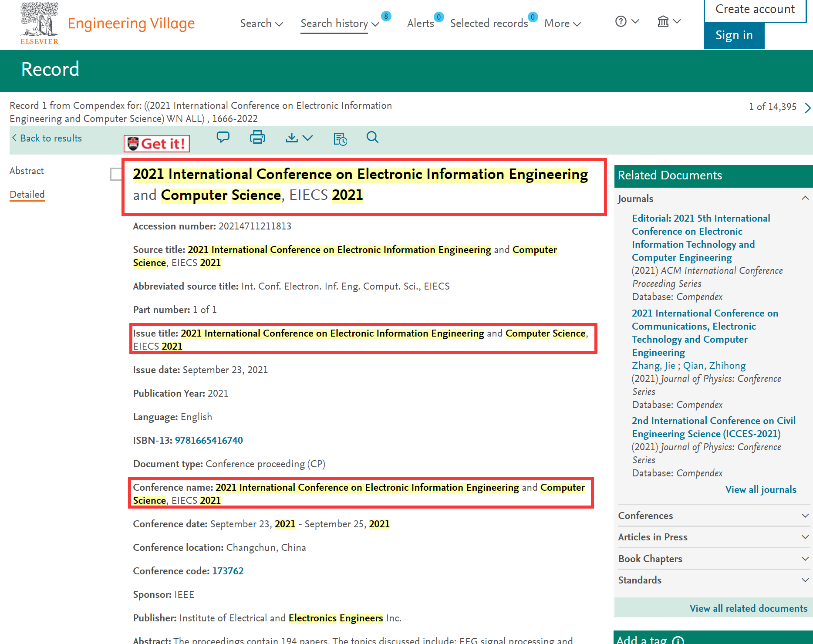
Task: Open the Search menu
Action: (261, 24)
